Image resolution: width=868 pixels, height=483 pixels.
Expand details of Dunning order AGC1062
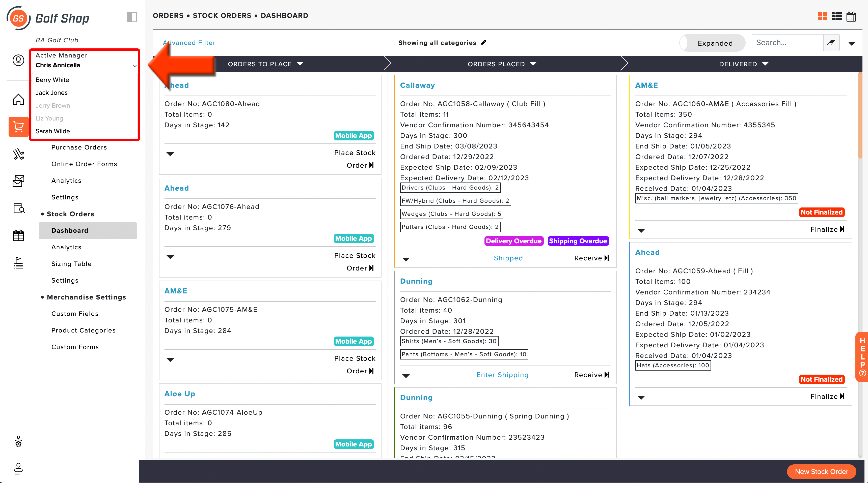(406, 376)
